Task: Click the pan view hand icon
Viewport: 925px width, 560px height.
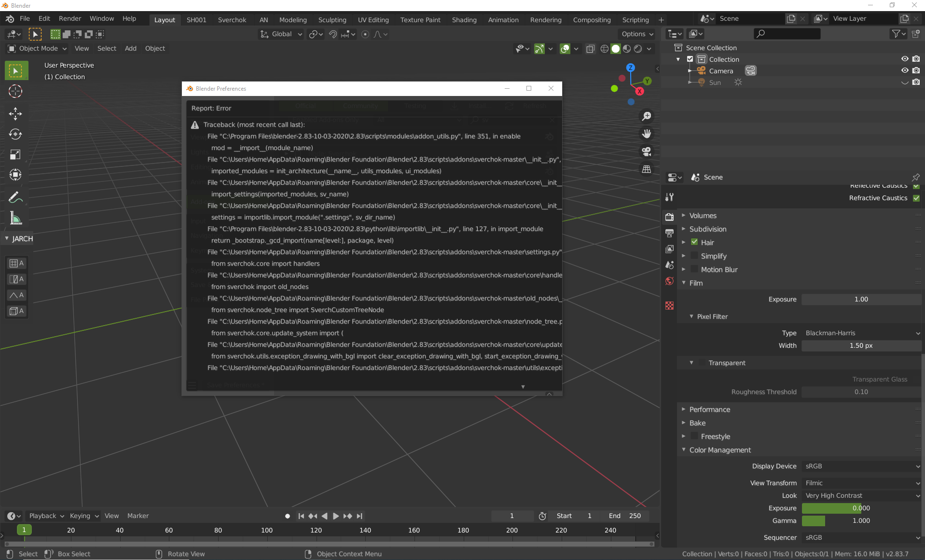Action: 647,134
